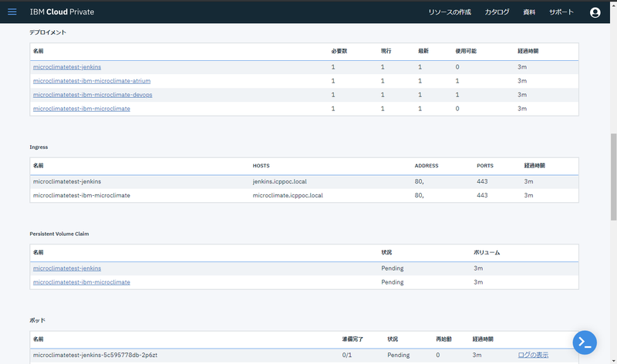Viewport: 617px width, 364px height.
Task: Select jenkins.icppoc.local host text
Action: 279,181
